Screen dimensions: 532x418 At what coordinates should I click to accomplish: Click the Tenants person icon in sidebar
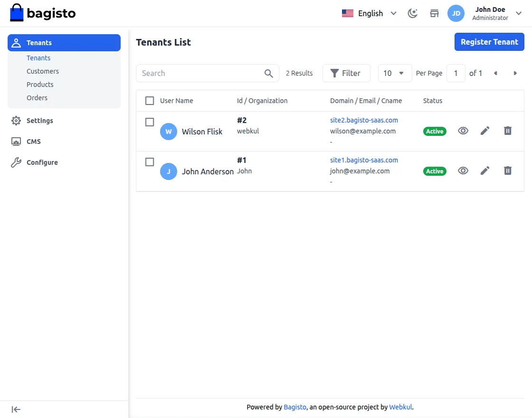(16, 43)
